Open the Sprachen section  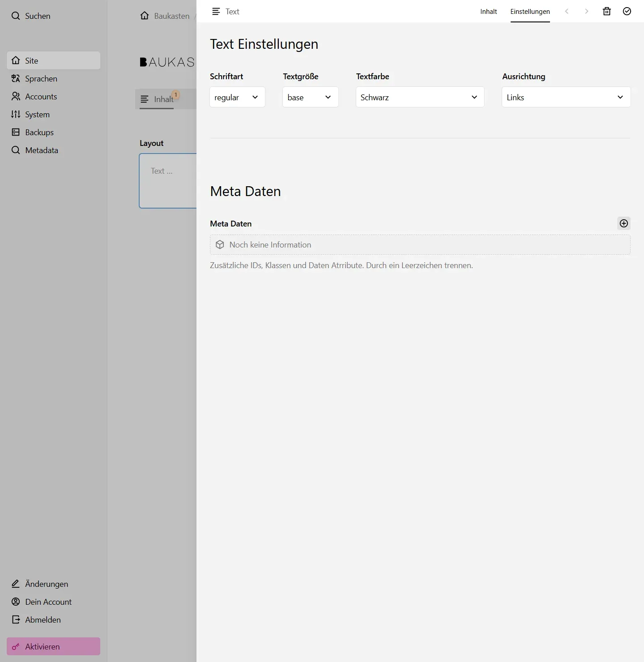(x=41, y=78)
